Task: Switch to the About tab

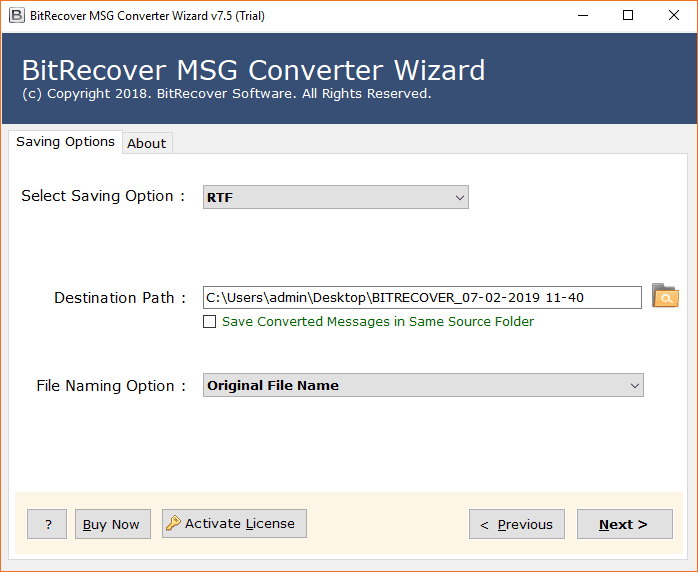Action: point(147,143)
